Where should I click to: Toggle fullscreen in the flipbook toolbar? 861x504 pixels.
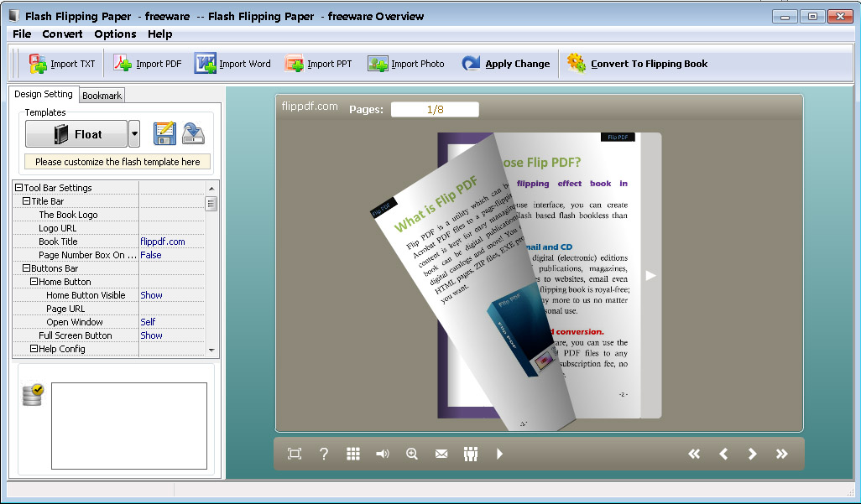295,454
